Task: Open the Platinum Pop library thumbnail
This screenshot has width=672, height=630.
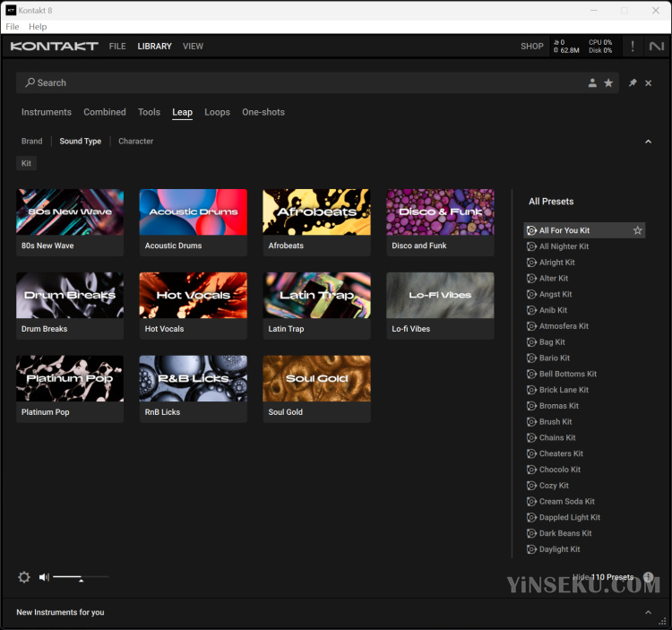Action: tap(70, 389)
